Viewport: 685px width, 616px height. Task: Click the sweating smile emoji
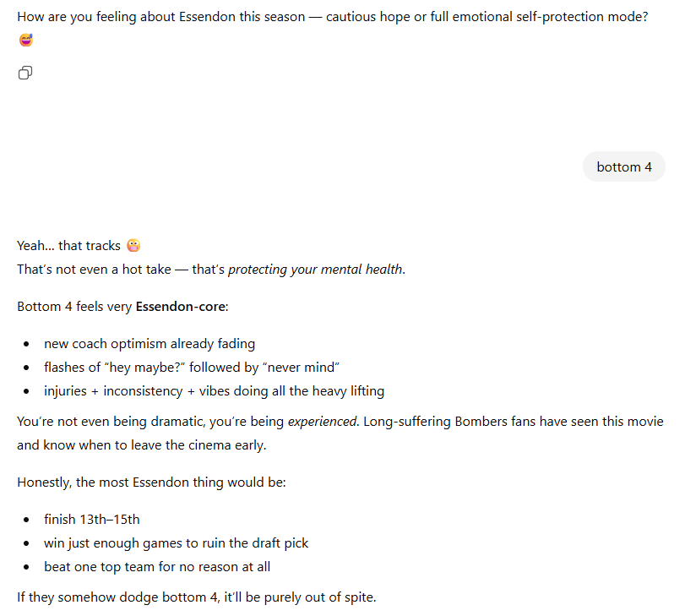(x=25, y=40)
